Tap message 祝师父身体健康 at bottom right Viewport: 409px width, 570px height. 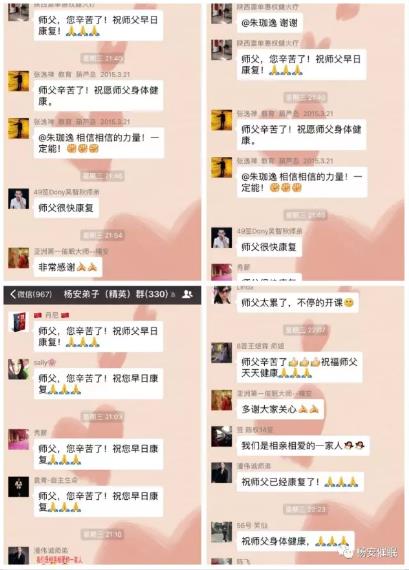(295, 541)
